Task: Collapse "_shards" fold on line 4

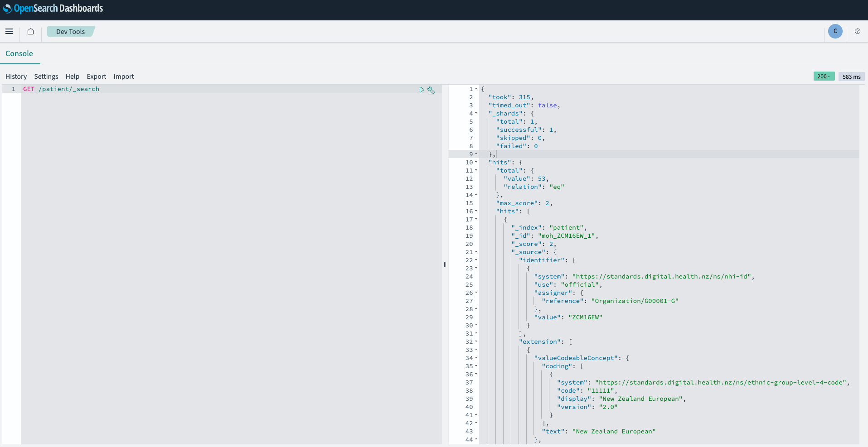Action: (x=476, y=113)
